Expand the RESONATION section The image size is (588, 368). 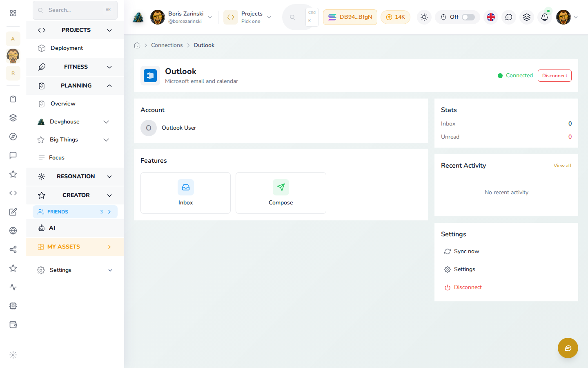tap(75, 177)
